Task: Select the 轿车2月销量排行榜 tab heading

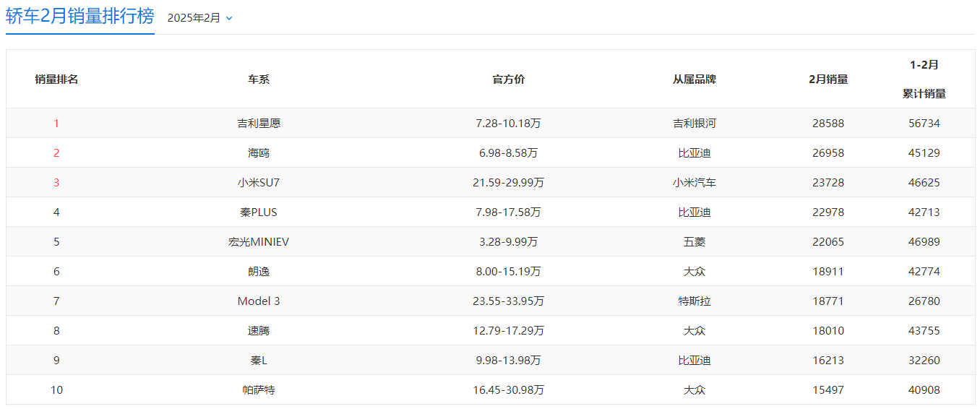Action: click(x=80, y=17)
